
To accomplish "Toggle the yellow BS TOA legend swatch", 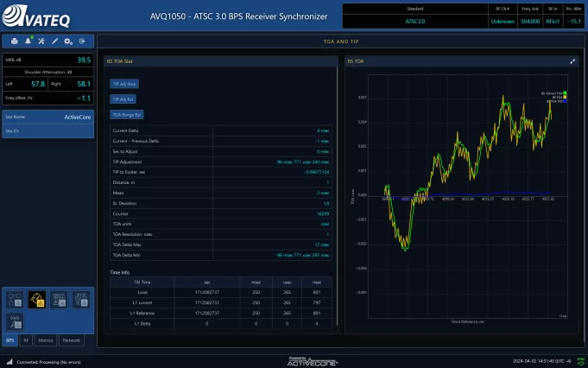I will pos(565,97).
